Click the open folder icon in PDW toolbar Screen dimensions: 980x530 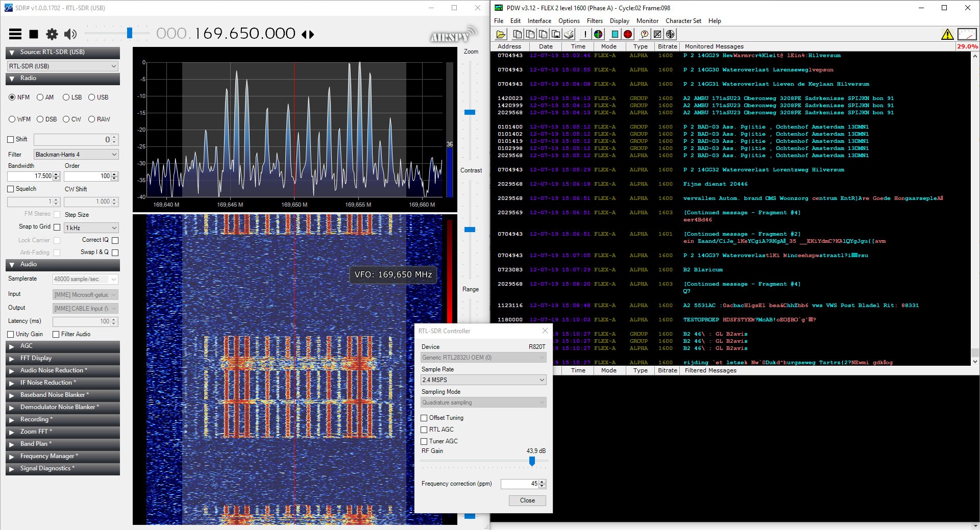pos(501,34)
